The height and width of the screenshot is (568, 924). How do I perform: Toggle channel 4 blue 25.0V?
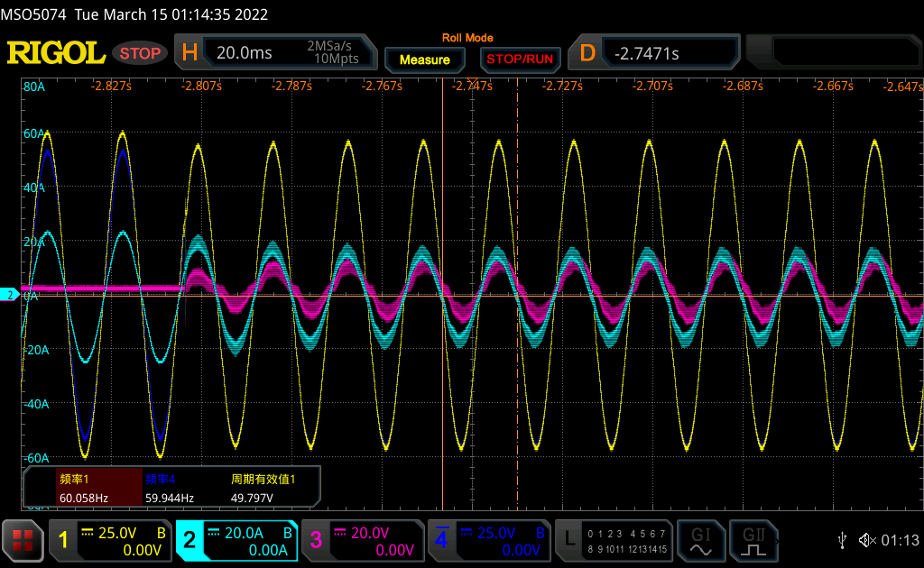click(488, 540)
